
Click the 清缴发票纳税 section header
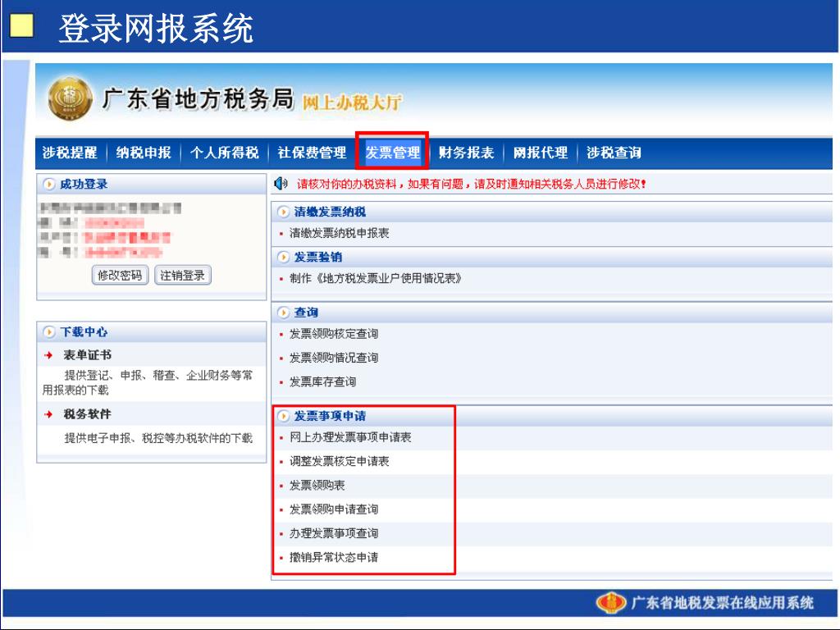(330, 212)
